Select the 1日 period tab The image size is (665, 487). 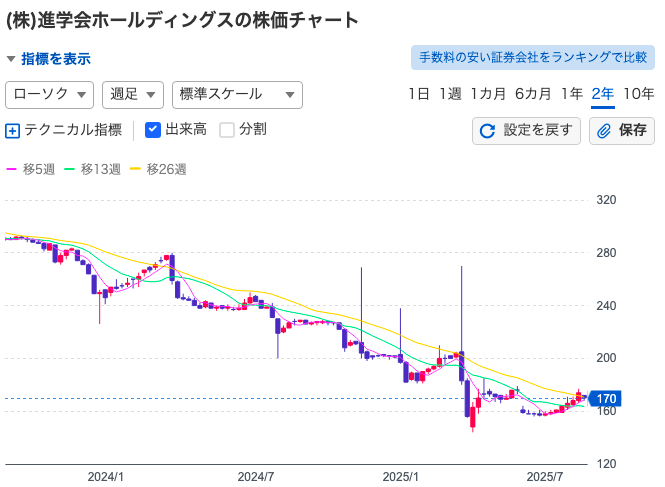419,94
